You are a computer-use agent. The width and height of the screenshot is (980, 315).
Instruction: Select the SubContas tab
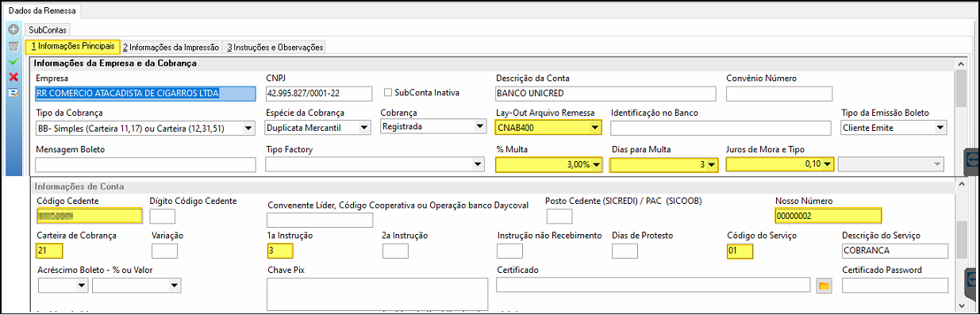[48, 29]
